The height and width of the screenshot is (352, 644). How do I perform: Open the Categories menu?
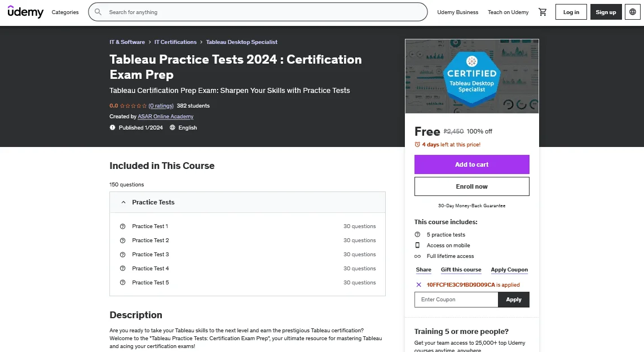65,12
